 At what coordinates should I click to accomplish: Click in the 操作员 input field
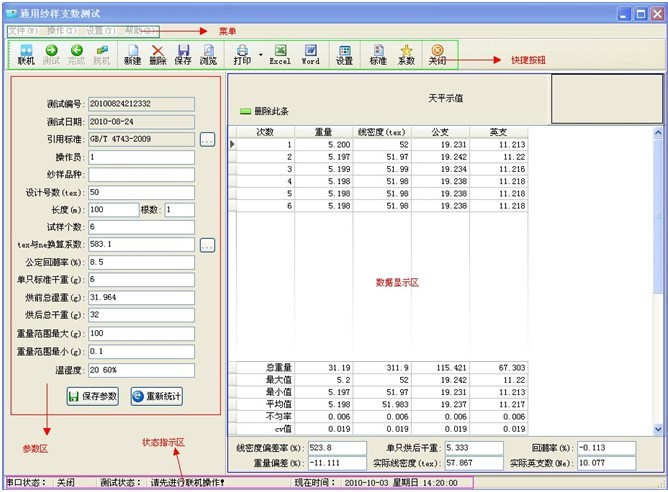(140, 157)
